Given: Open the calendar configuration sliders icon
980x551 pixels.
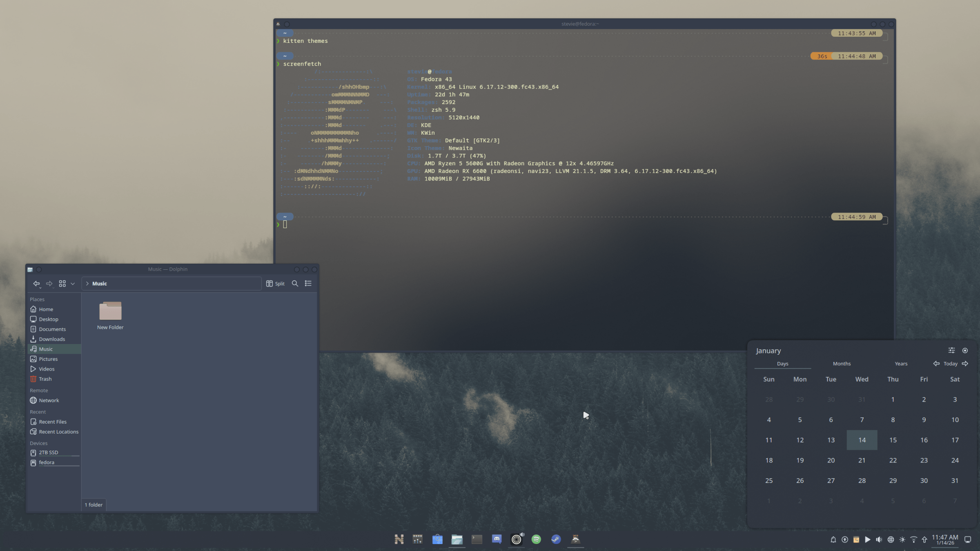Looking at the screenshot, I should pos(951,350).
